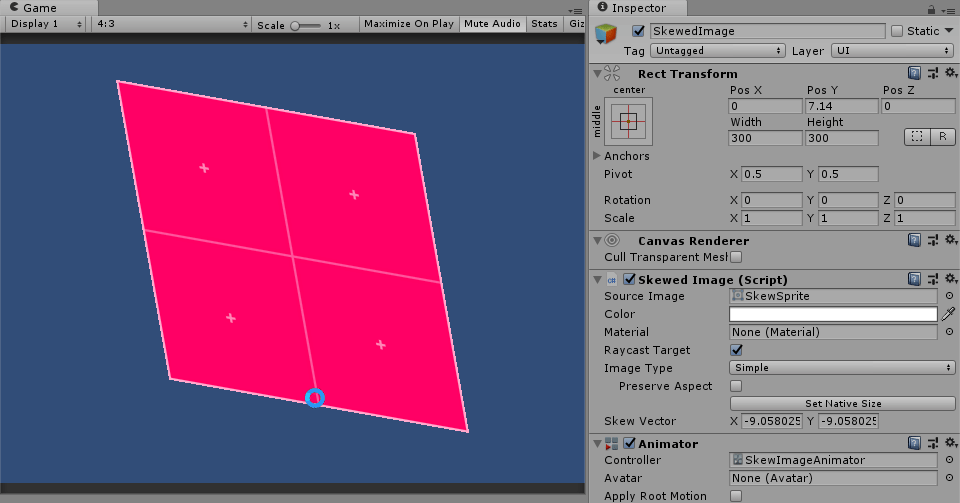
Task: Open Rect Transform gear settings menu
Action: click(x=951, y=73)
